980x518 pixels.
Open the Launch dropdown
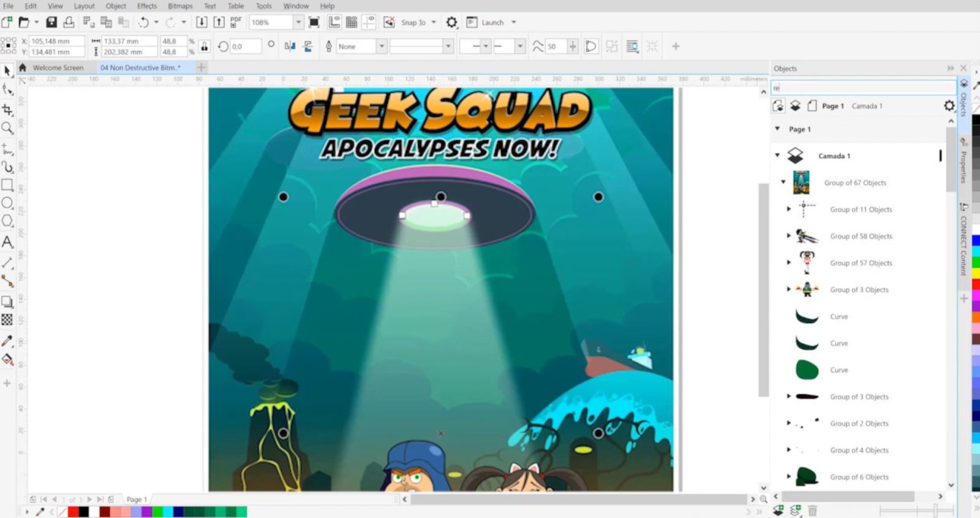pyautogui.click(x=514, y=22)
